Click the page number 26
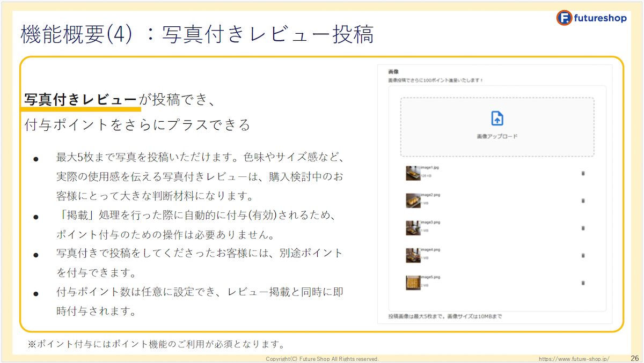644x363 pixels. coord(633,358)
